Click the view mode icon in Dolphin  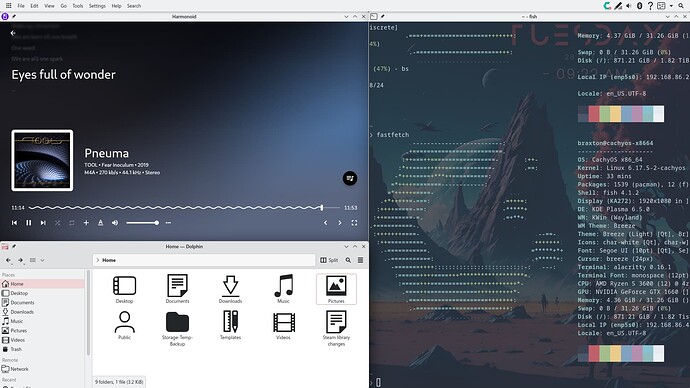click(x=33, y=260)
